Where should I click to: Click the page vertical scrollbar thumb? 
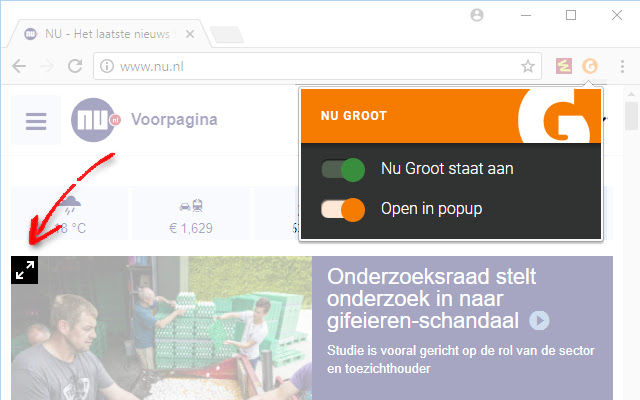tap(631, 116)
